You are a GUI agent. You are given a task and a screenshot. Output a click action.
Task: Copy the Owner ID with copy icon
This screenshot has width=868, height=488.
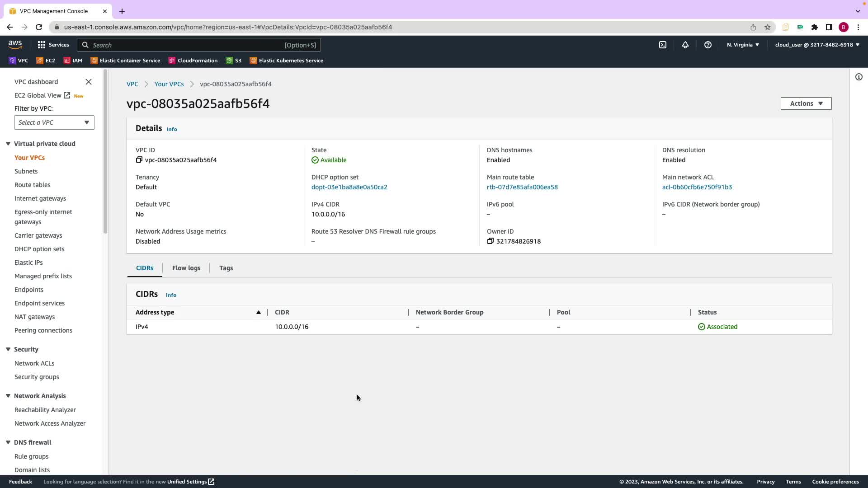491,241
